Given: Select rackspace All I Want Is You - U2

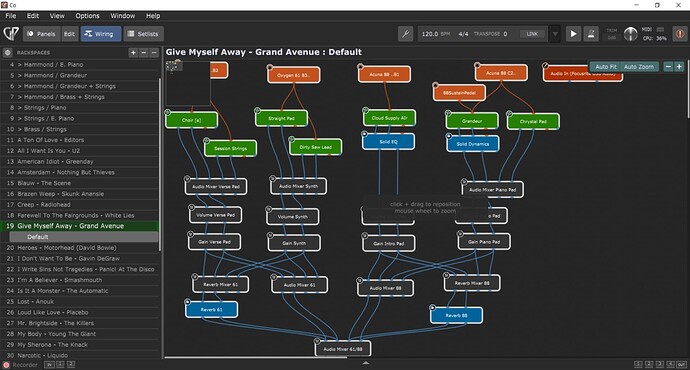Looking at the screenshot, I should pyautogui.click(x=80, y=150).
